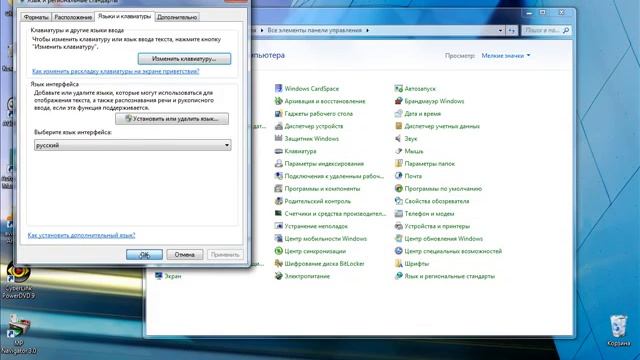The width and height of the screenshot is (640, 360).
Task: Open Электропитание icon
Action: [279, 276]
